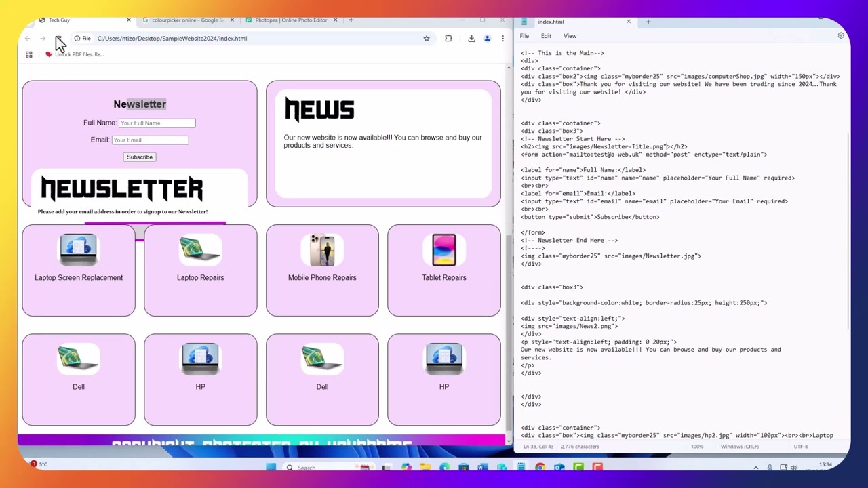
Task: Click the Full Name input field
Action: point(157,123)
